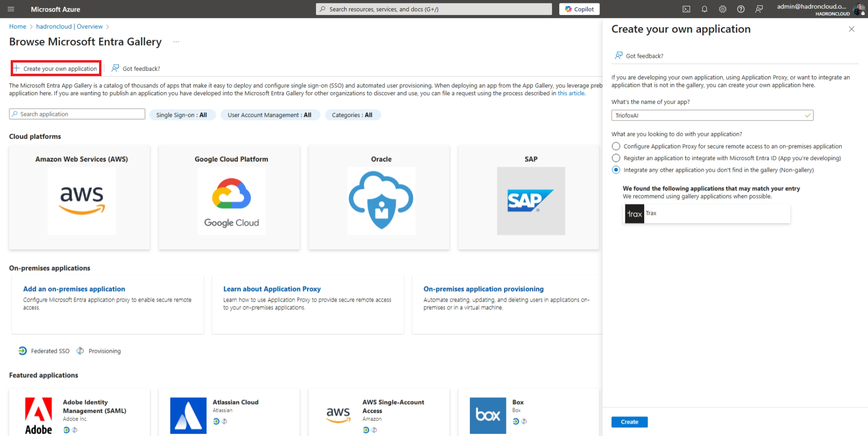
Task: Click the Microsoft Azure brand label
Action: (x=55, y=9)
